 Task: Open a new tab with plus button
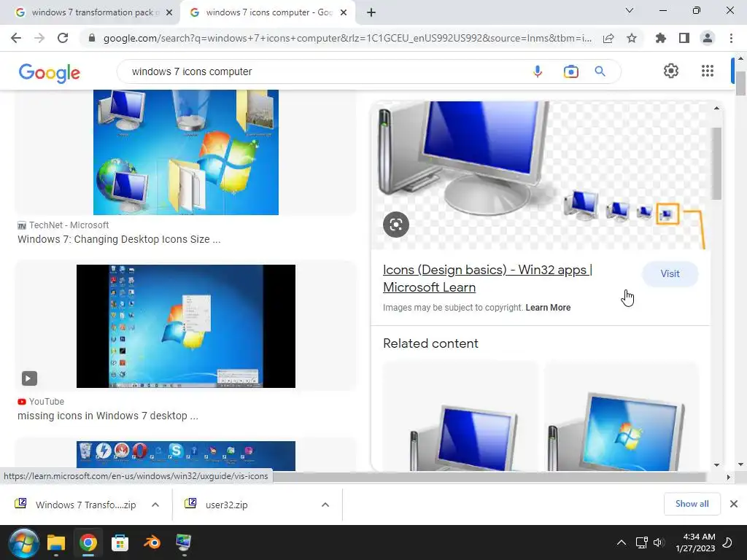coord(371,12)
